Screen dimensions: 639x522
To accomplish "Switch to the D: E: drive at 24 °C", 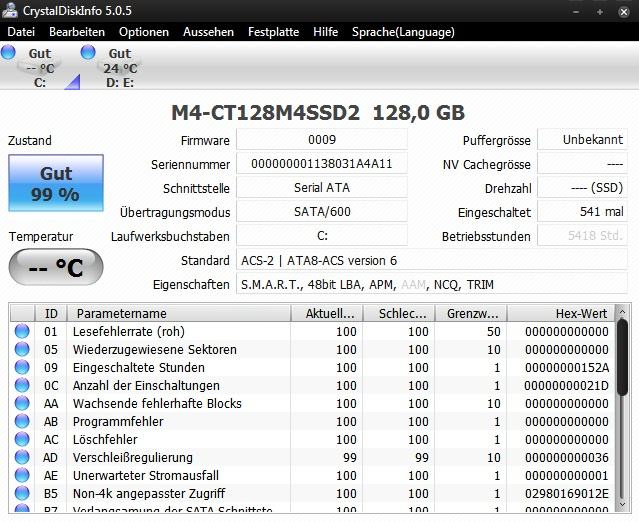I will 118,67.
